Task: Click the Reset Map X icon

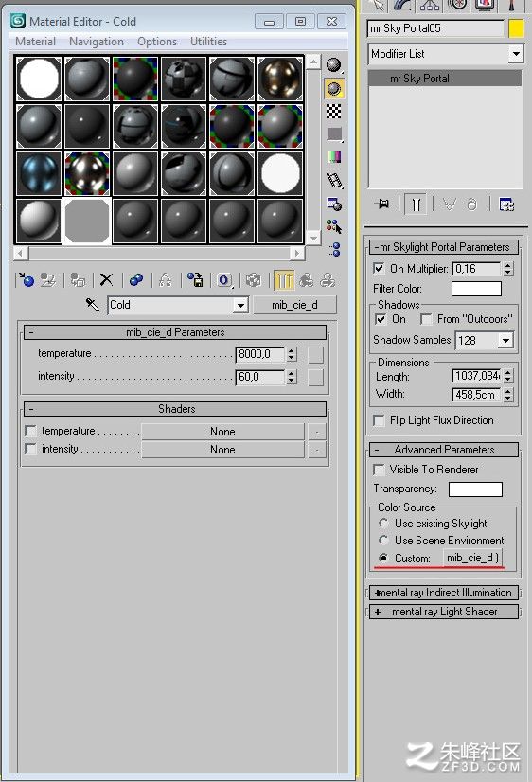Action: point(106,280)
